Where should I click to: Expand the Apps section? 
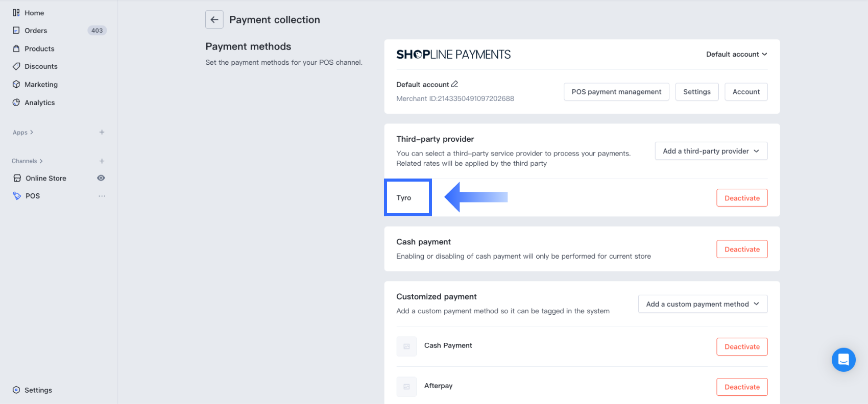coord(23,133)
